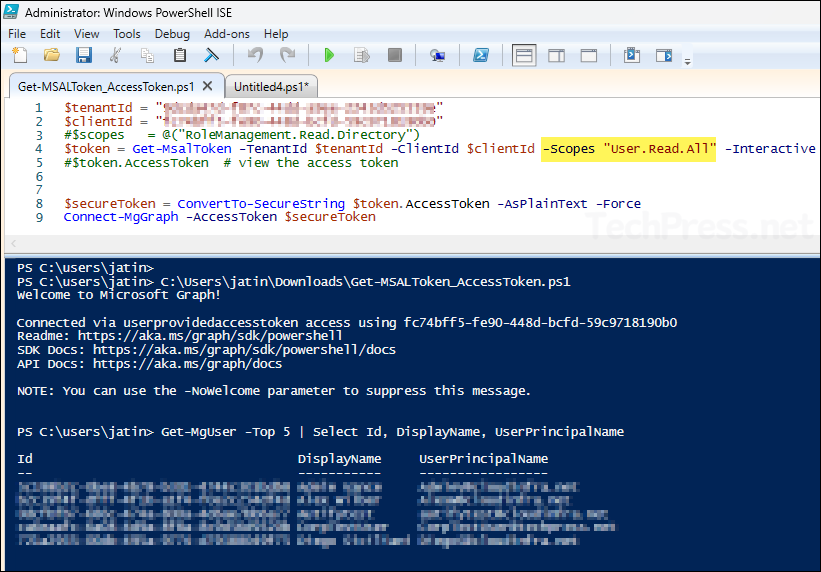Click the Paste clipboard icon
The width and height of the screenshot is (821, 572).
click(x=180, y=55)
